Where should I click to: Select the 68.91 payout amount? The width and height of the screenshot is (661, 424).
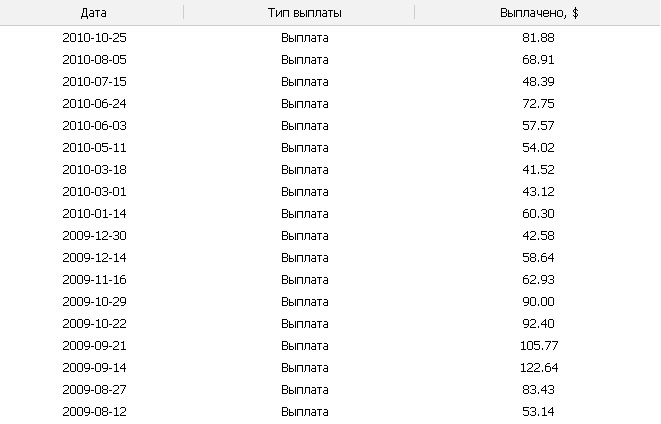tap(538, 60)
